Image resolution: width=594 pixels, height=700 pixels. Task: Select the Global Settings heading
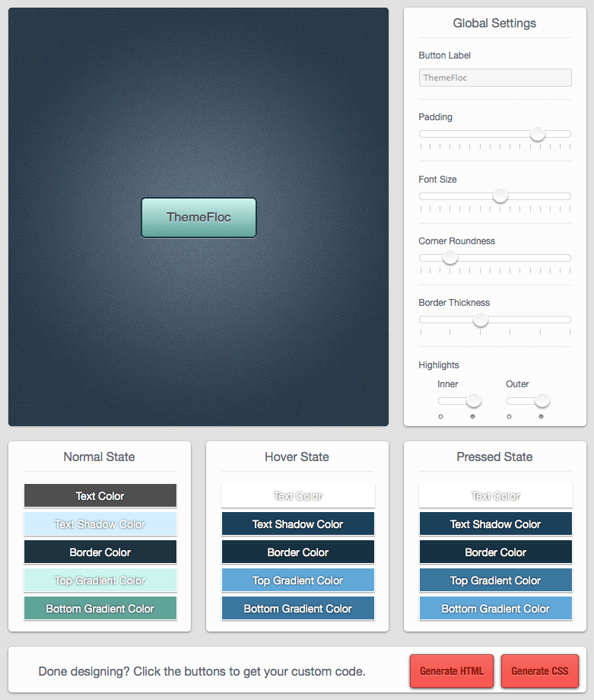494,24
